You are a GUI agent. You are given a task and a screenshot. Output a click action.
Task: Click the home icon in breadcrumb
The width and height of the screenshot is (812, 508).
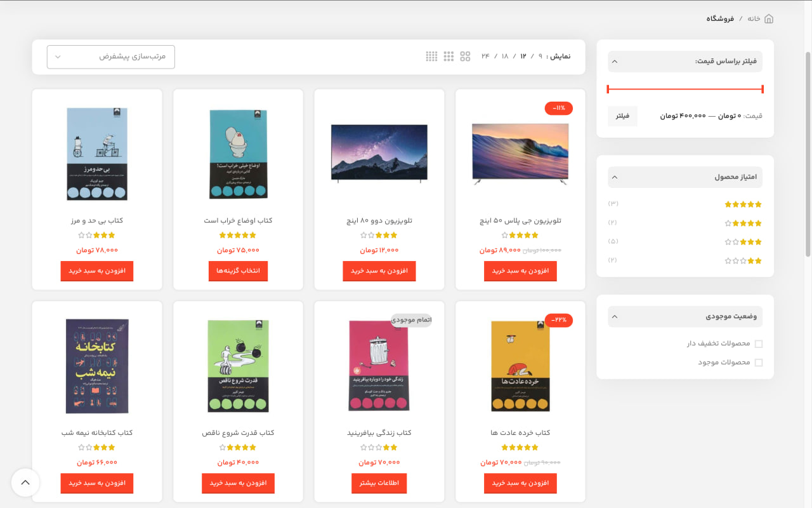pyautogui.click(x=769, y=18)
